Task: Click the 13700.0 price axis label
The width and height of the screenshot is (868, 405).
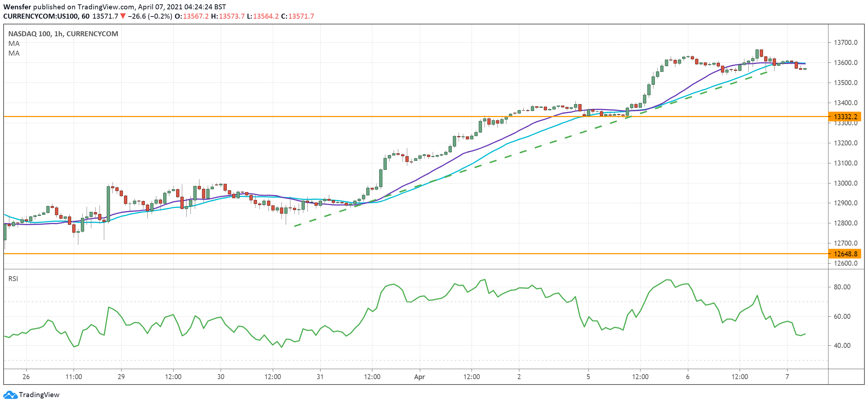Action: tap(845, 42)
